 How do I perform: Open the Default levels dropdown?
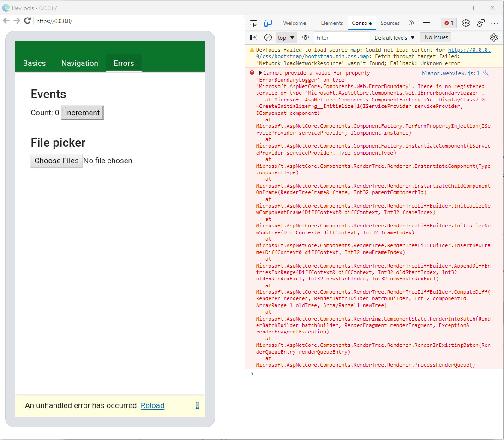pyautogui.click(x=394, y=37)
